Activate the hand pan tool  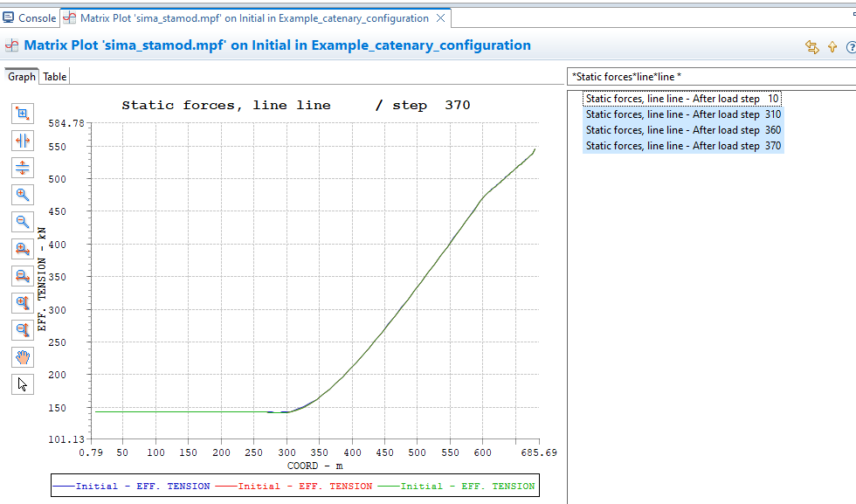click(x=23, y=357)
